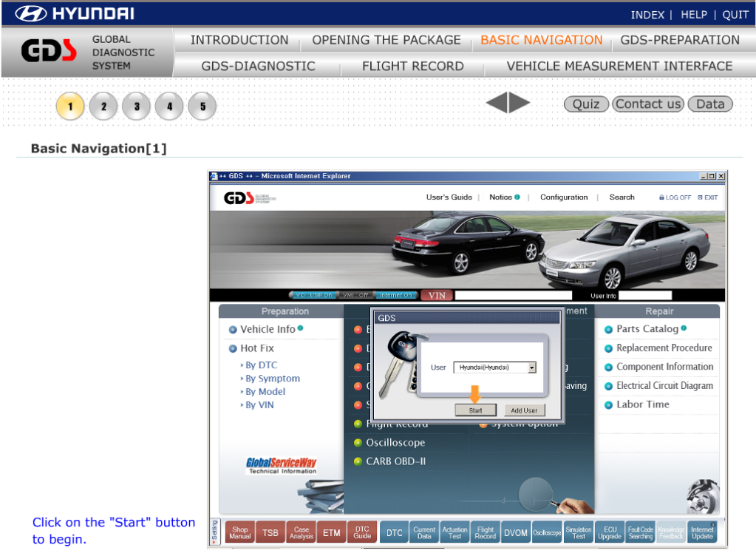Viewport: 756px width, 559px height.
Task: Click the Shop Manual toolbar icon
Action: click(240, 532)
